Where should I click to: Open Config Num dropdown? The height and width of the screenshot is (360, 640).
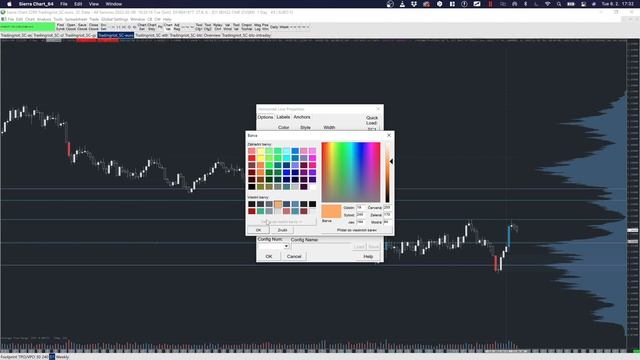tap(286, 247)
